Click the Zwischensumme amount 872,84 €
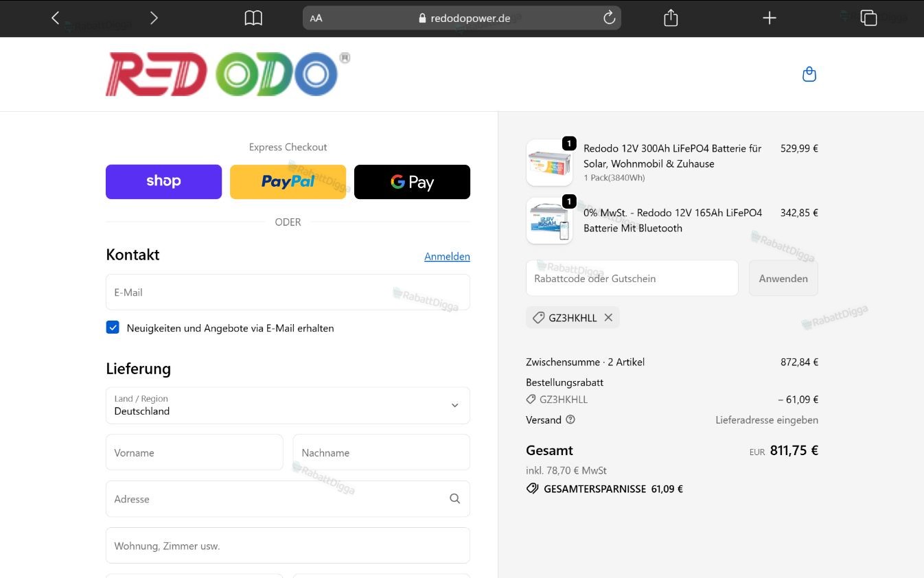This screenshot has height=578, width=924. 799,362
